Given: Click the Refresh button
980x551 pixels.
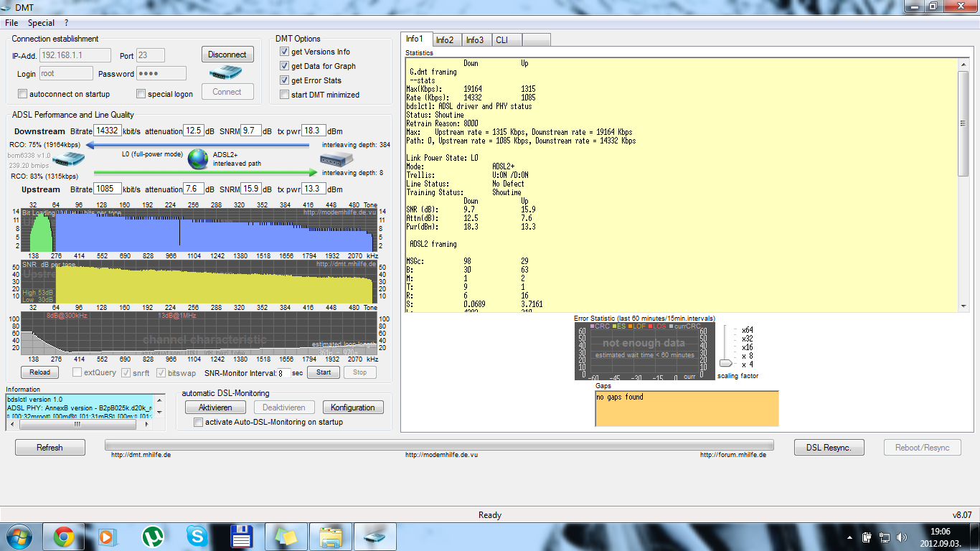Looking at the screenshot, I should pos(50,448).
